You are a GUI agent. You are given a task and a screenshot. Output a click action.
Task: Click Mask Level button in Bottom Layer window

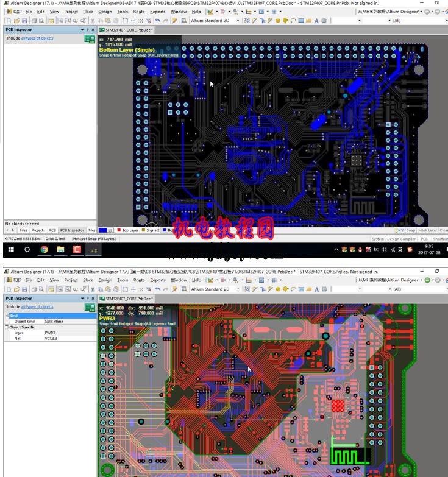click(427, 231)
